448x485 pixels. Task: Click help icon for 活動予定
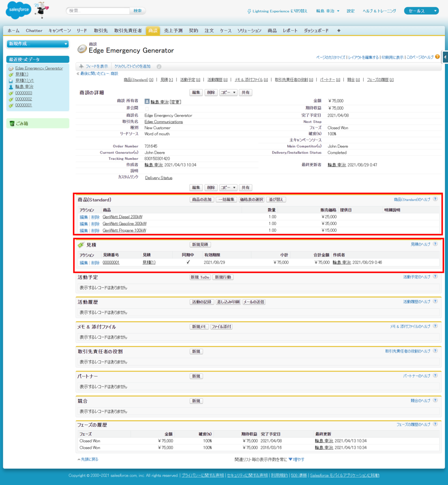click(435, 277)
